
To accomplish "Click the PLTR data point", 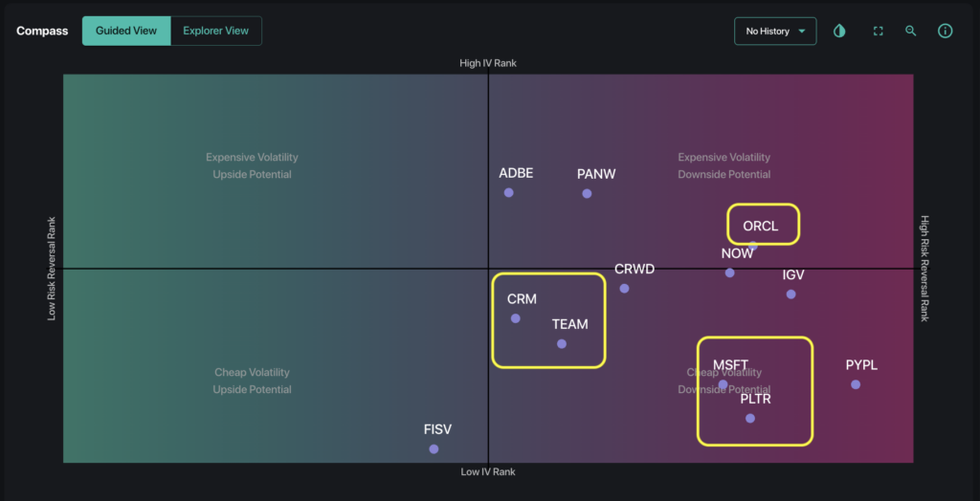I will 750,419.
